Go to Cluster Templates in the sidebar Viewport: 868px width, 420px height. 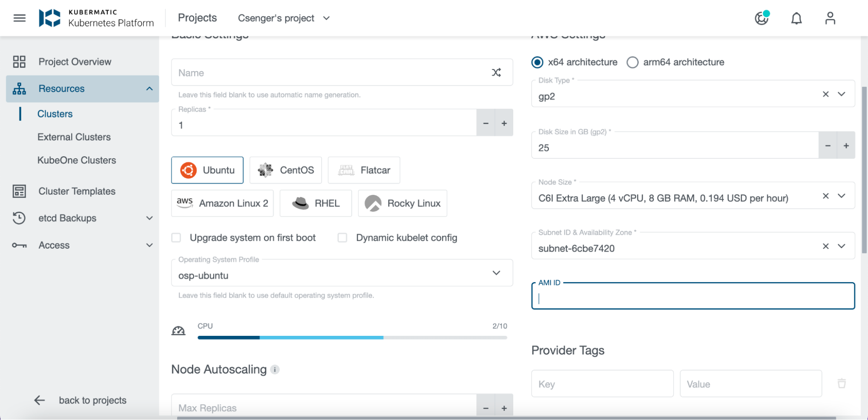(77, 191)
